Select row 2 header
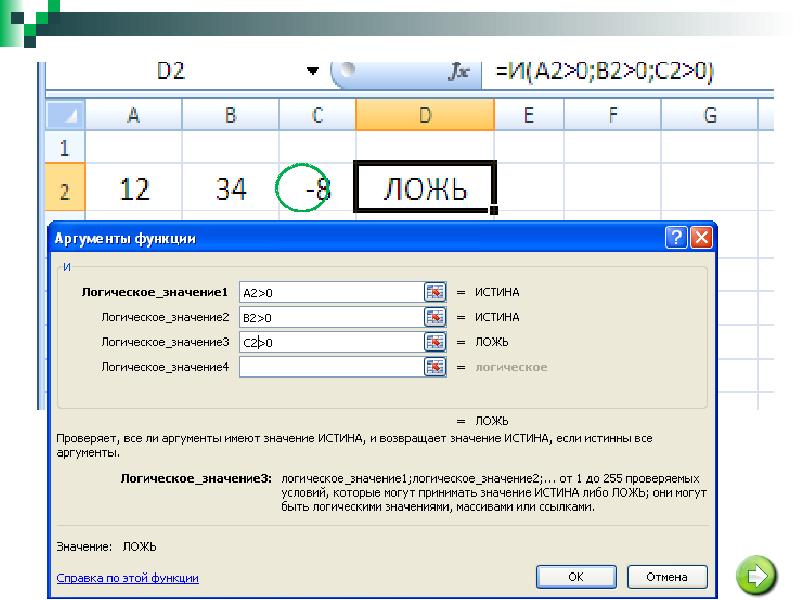Viewport: 800px width, 600px height. point(64,187)
